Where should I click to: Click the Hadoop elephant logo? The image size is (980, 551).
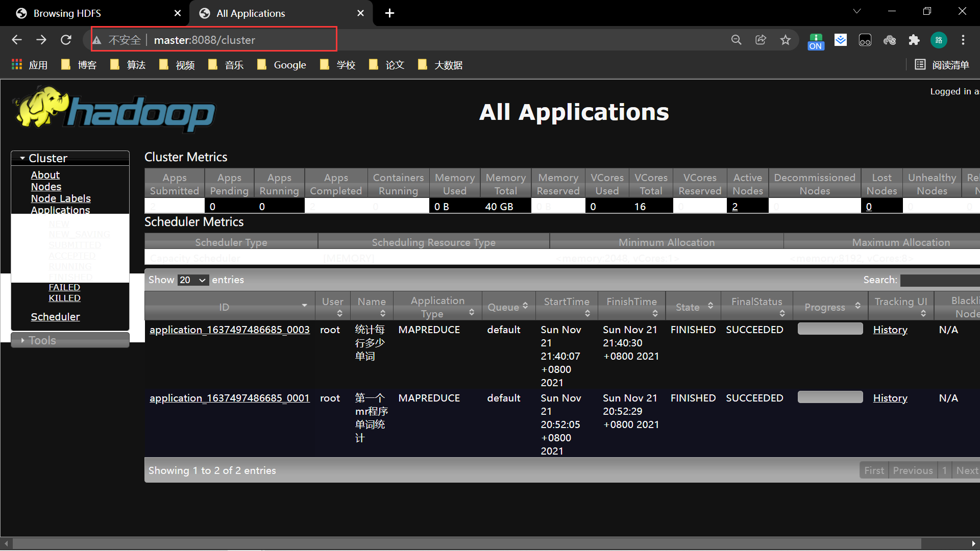(113, 109)
